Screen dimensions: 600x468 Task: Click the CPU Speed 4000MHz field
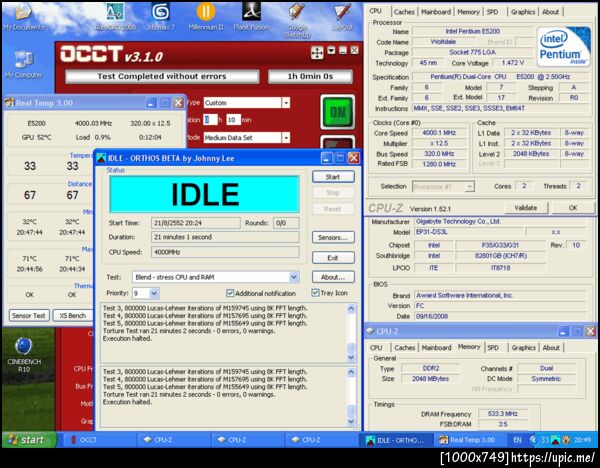click(x=225, y=252)
